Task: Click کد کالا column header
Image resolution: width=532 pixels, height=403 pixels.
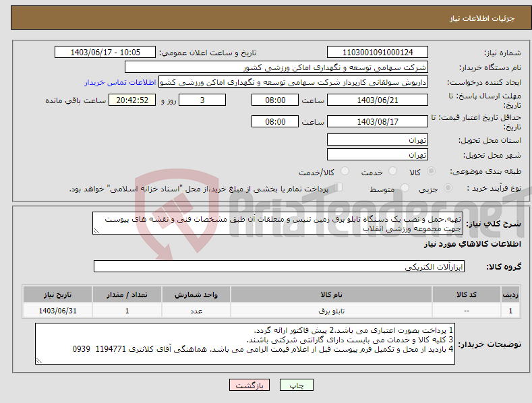Action: (467, 294)
